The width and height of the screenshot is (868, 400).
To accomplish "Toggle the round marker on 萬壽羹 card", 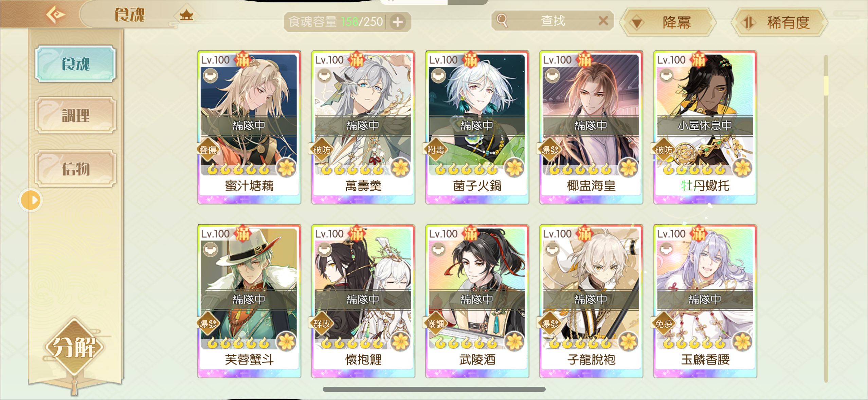I will [x=325, y=75].
